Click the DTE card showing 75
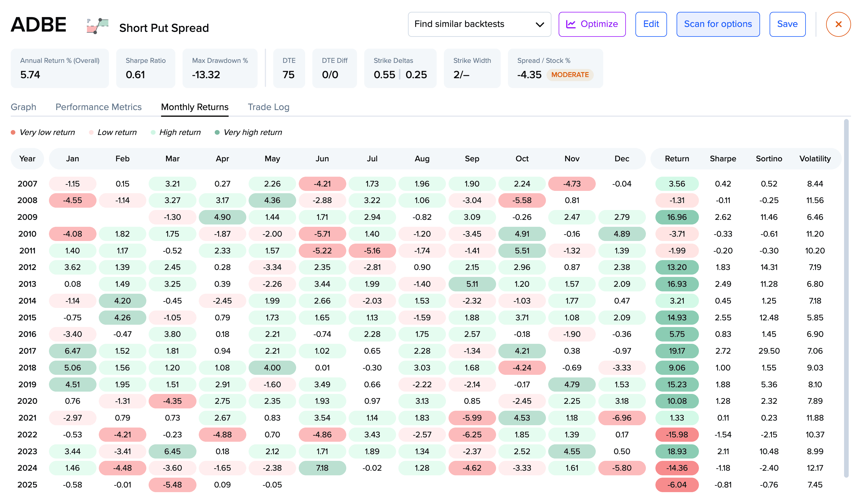The image size is (860, 504). [x=289, y=68]
